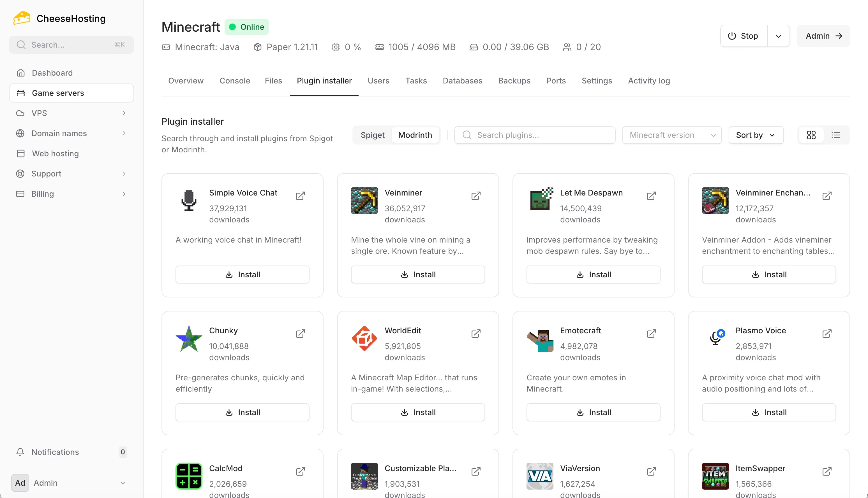Open the WorldEdit external link icon
The width and height of the screenshot is (868, 498).
476,334
